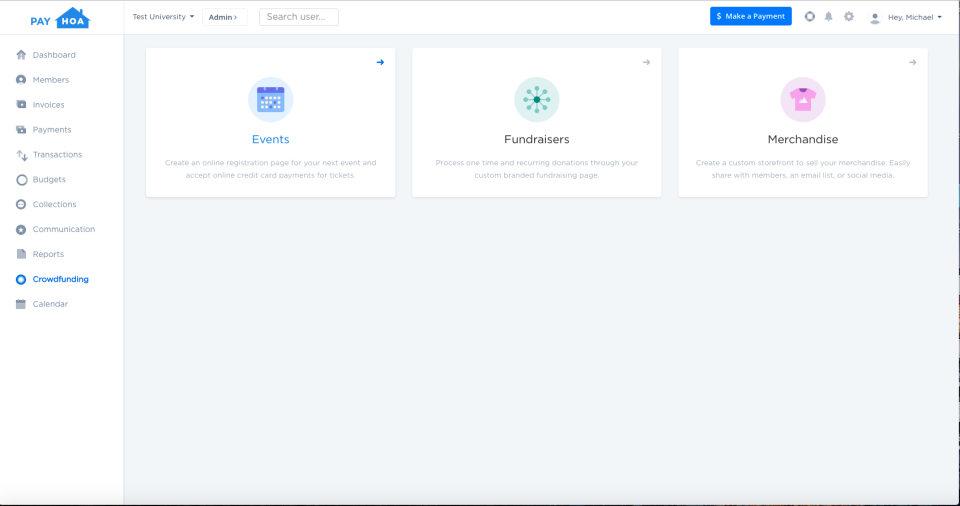This screenshot has height=506, width=960.
Task: Open the notifications bell
Action: (x=828, y=17)
